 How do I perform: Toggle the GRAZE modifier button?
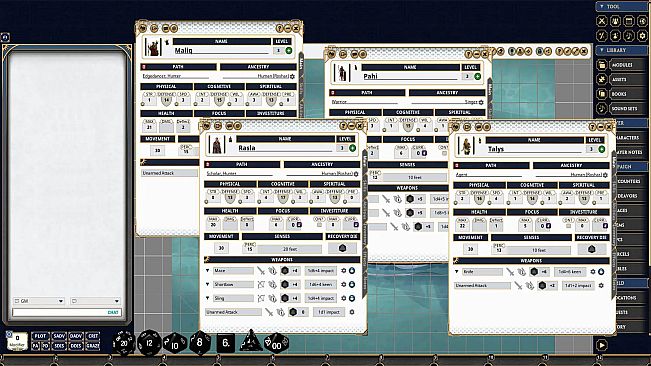93,346
